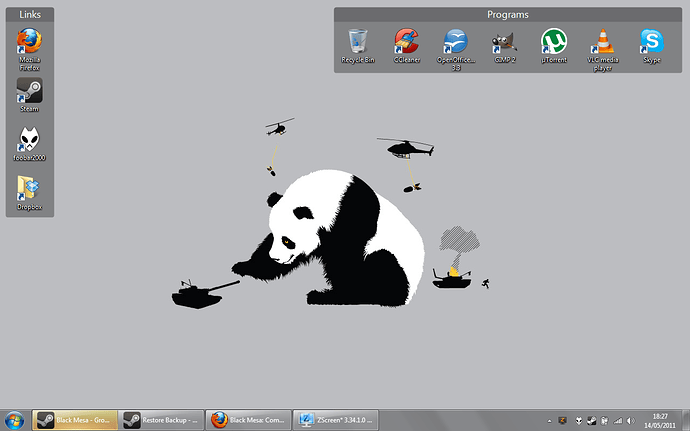
Task: Launch CCleaner from the Programs fence
Action: [x=406, y=42]
